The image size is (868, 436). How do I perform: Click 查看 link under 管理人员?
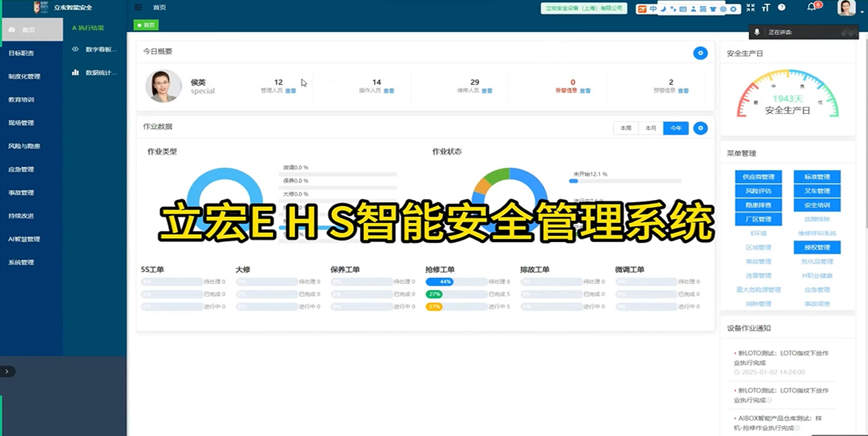pos(290,91)
